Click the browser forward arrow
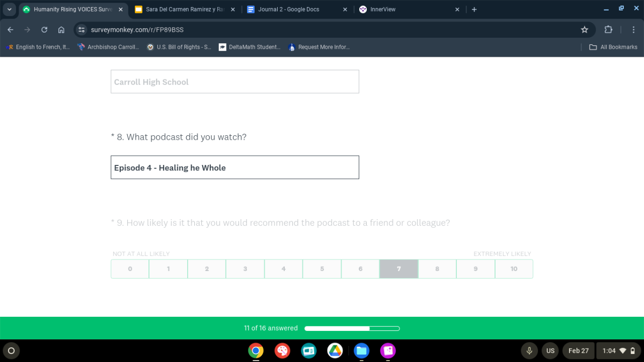Image resolution: width=644 pixels, height=362 pixels. coord(27,30)
